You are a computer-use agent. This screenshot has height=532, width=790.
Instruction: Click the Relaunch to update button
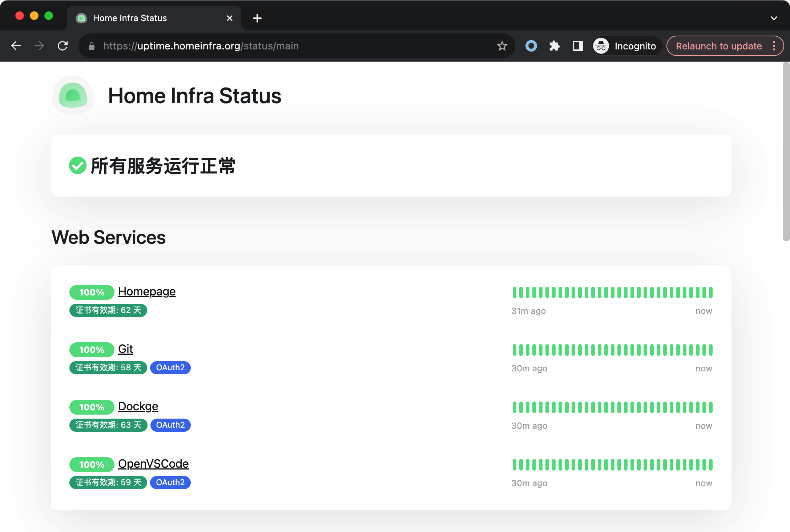(718, 46)
